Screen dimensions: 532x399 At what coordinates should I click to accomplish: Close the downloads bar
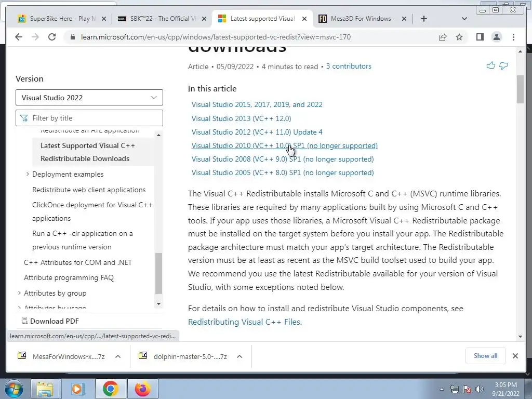[x=515, y=356]
